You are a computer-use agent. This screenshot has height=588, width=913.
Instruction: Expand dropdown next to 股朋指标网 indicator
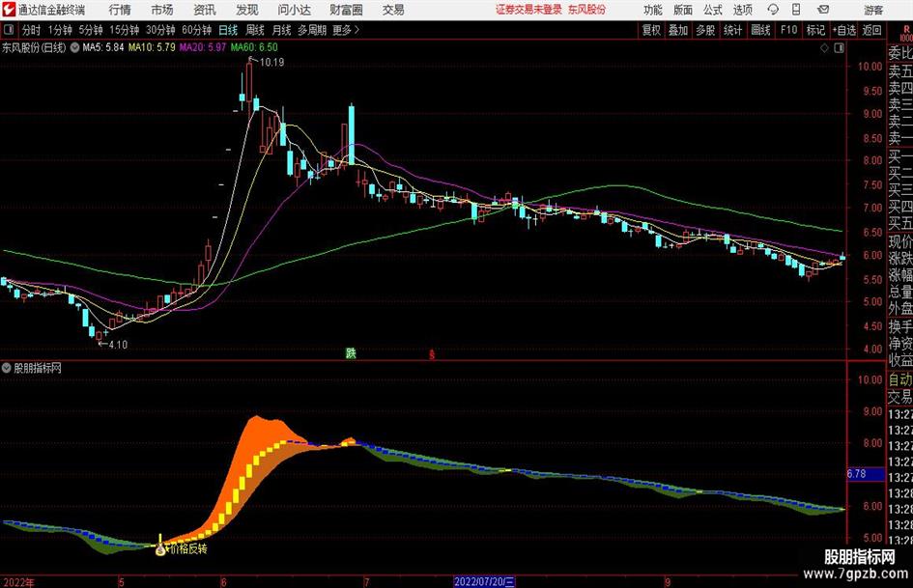(7, 368)
